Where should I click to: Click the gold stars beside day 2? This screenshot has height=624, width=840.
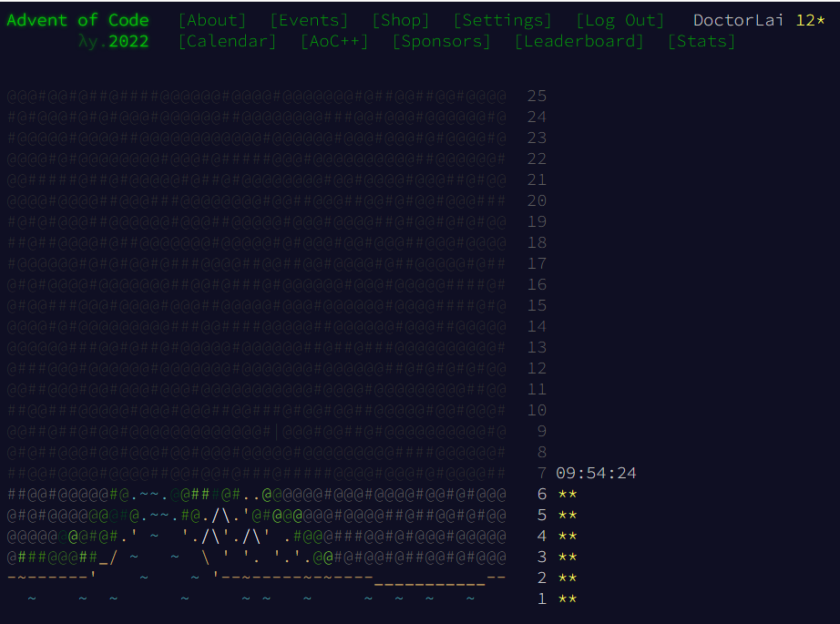568,578
